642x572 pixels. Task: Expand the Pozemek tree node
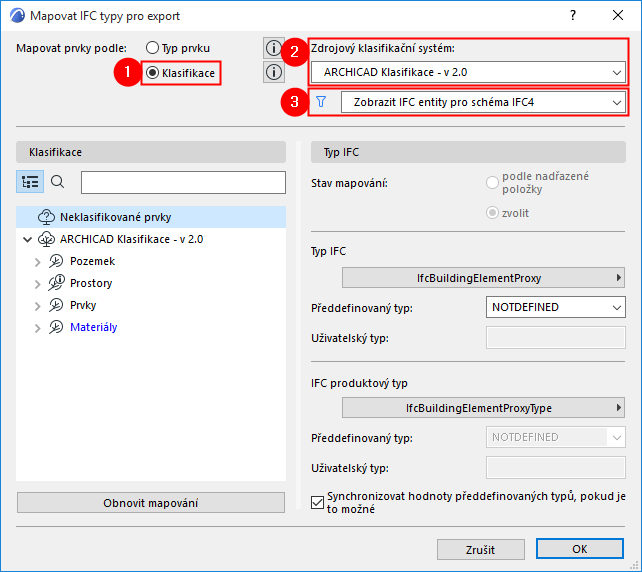pos(38,261)
